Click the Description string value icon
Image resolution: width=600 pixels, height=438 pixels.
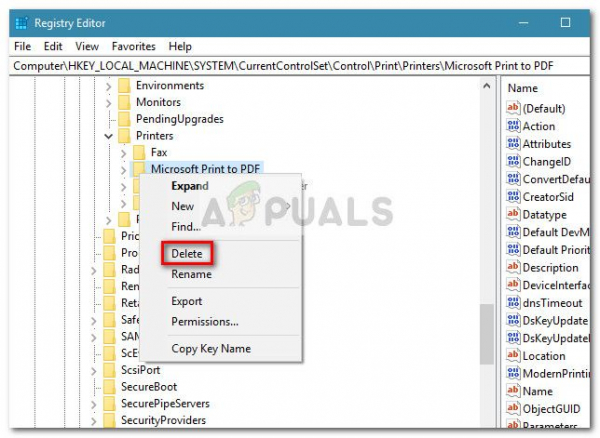point(513,267)
